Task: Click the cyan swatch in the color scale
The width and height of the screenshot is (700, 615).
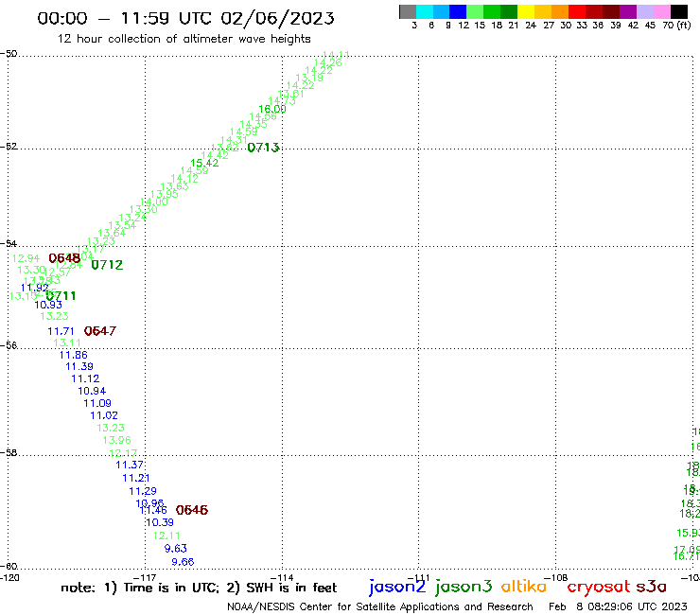Action: [x=425, y=11]
